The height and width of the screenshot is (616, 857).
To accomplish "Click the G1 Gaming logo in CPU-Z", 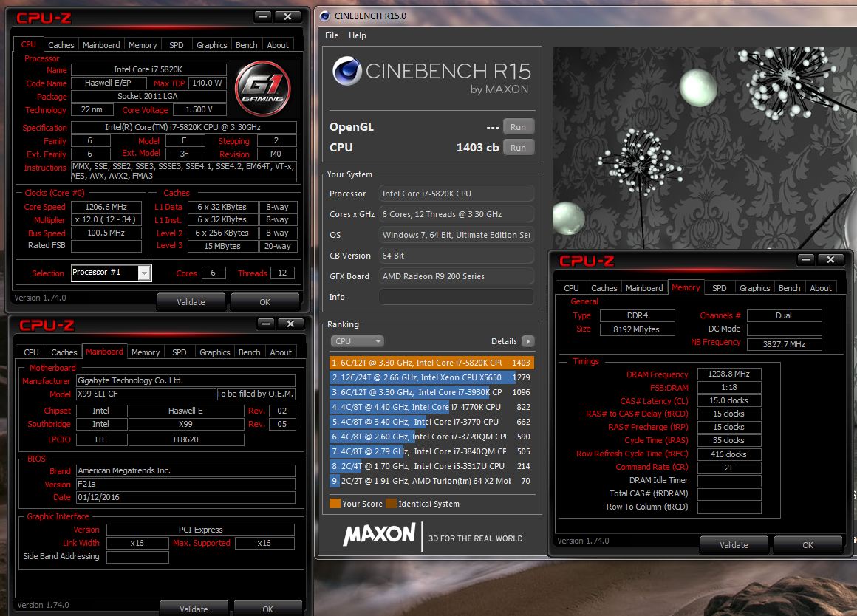I will click(x=263, y=88).
